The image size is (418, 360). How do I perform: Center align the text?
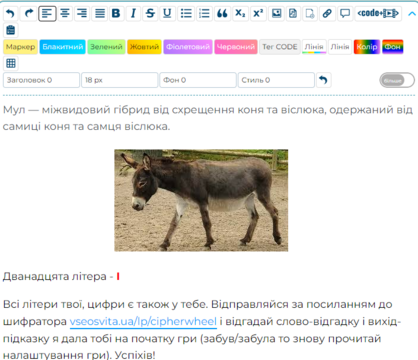[65, 14]
